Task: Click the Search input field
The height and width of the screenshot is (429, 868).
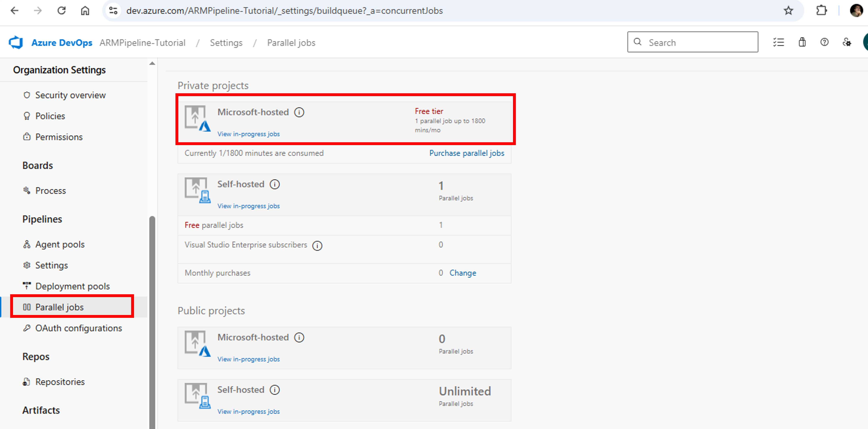Action: pos(693,42)
